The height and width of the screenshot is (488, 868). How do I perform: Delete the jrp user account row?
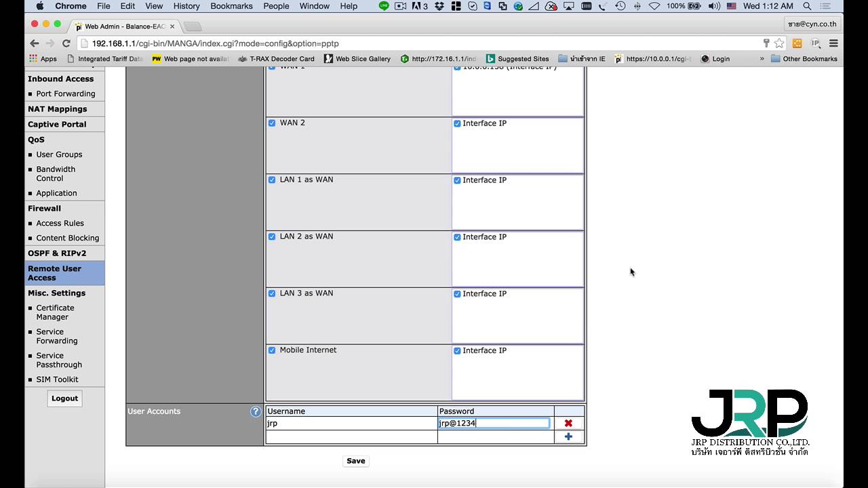568,423
